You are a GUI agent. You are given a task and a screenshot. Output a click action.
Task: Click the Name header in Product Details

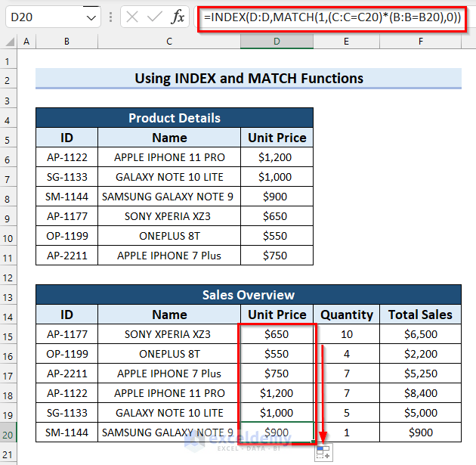point(169,138)
